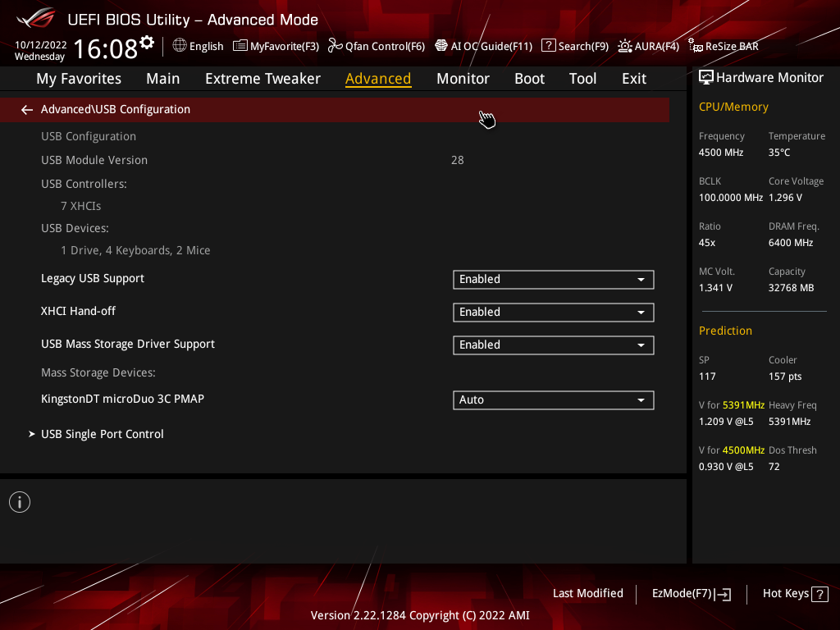Click the 10/12/2022 date

pyautogui.click(x=41, y=45)
